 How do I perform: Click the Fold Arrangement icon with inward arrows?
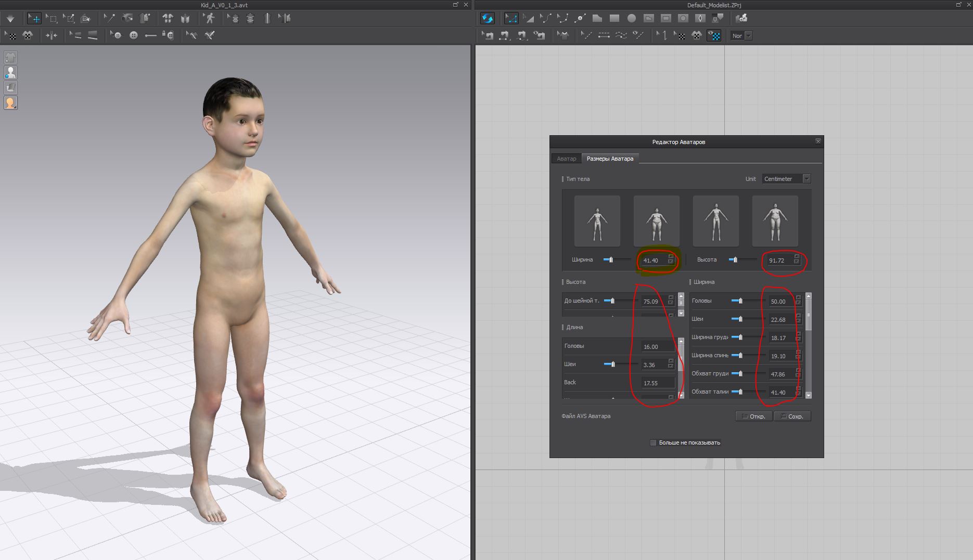point(52,35)
